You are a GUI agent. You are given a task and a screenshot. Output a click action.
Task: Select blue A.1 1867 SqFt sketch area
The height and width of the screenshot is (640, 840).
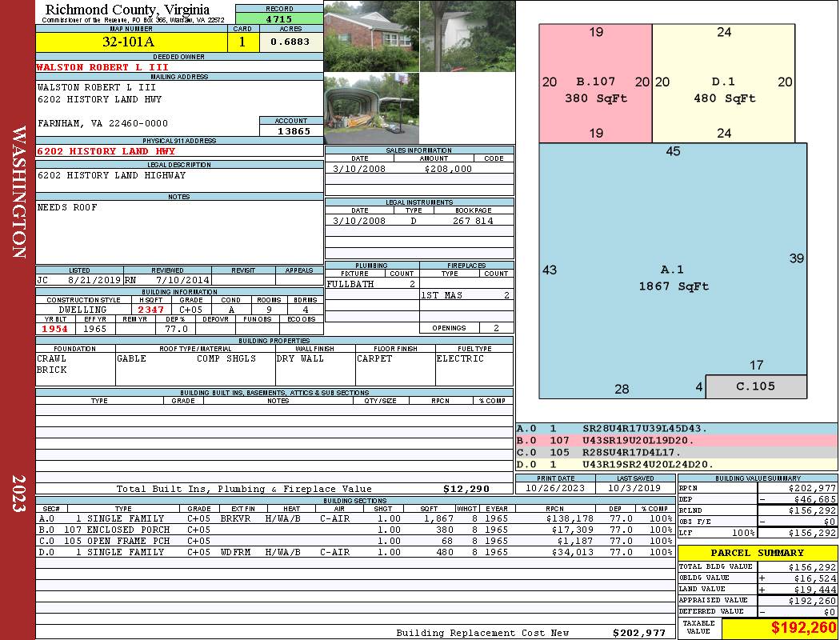click(x=673, y=270)
